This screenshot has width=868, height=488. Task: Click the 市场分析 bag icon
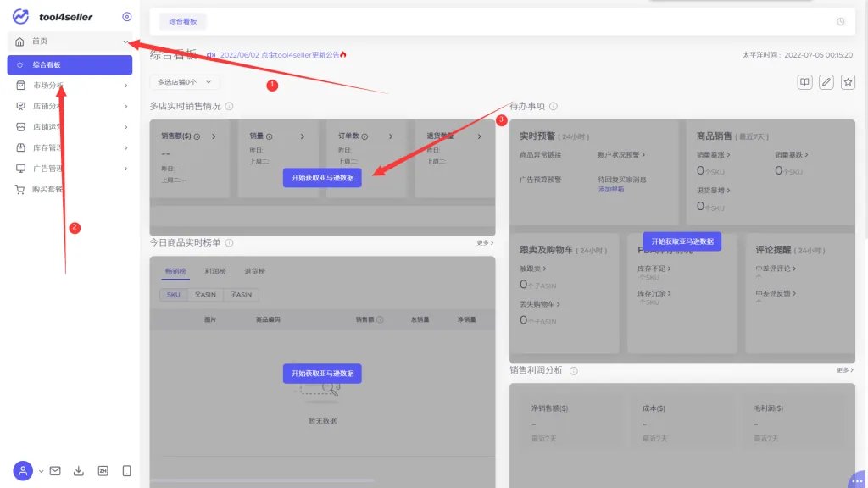[20, 86]
